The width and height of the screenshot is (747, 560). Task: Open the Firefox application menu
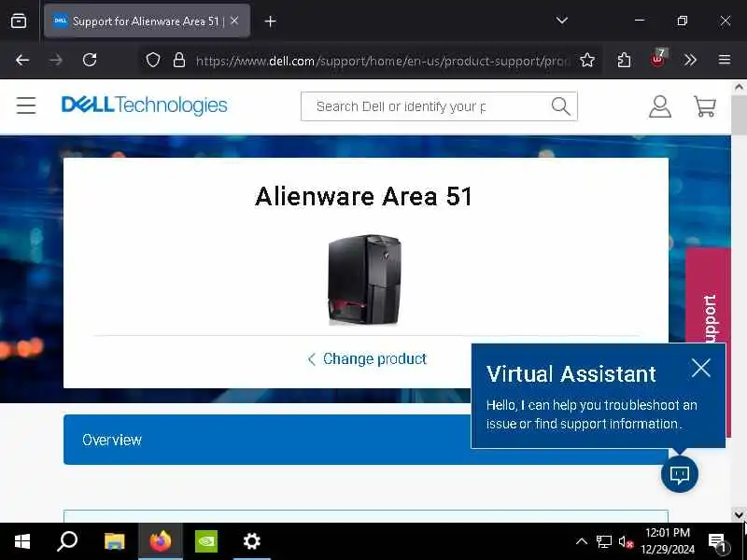[x=725, y=60]
